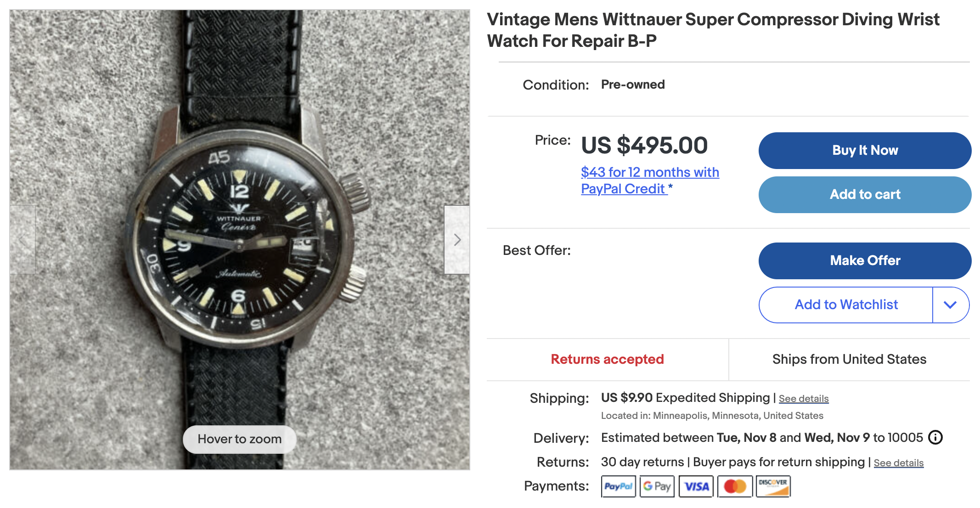Open See details for return shipping
980x508 pixels.
tap(898, 463)
